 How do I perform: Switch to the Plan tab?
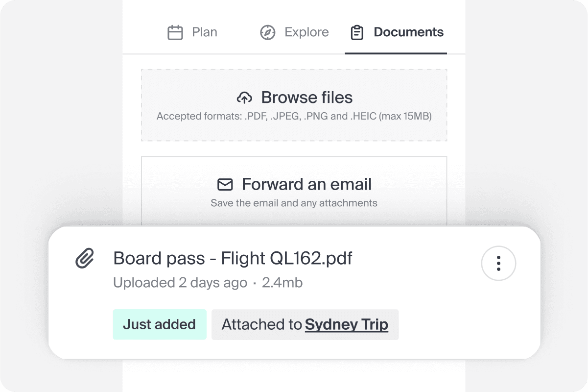(x=192, y=33)
